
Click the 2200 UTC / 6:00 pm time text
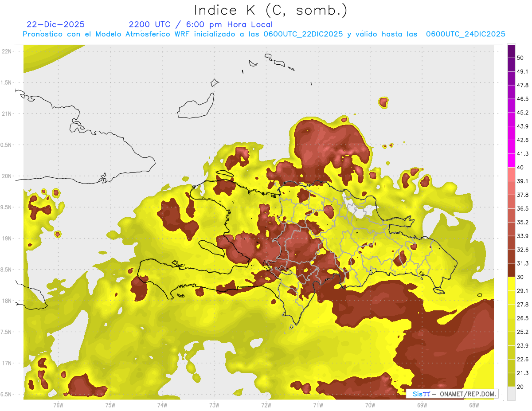click(x=200, y=24)
